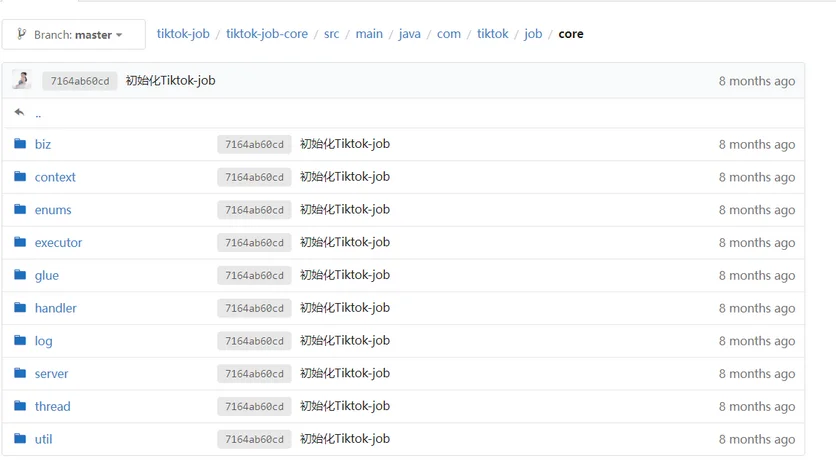
Task: Open the handler folder
Action: point(55,308)
